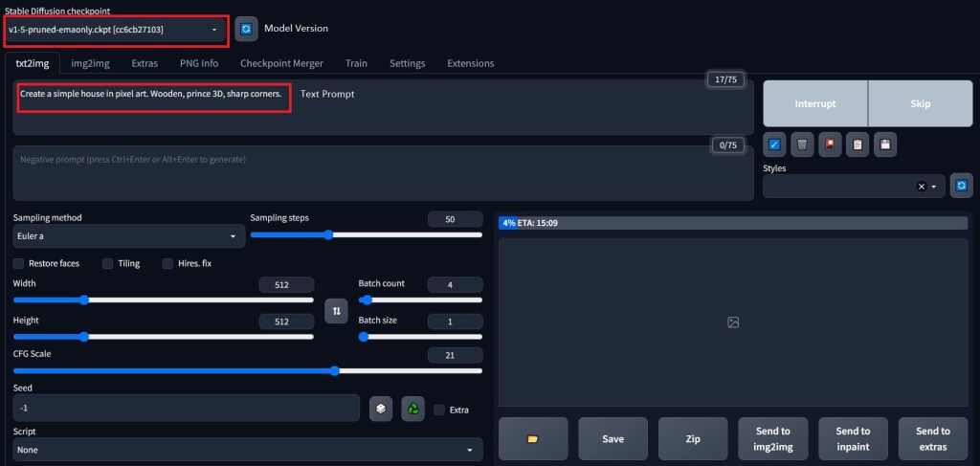Refresh the Stable Diffusion checkpoint list

(246, 29)
